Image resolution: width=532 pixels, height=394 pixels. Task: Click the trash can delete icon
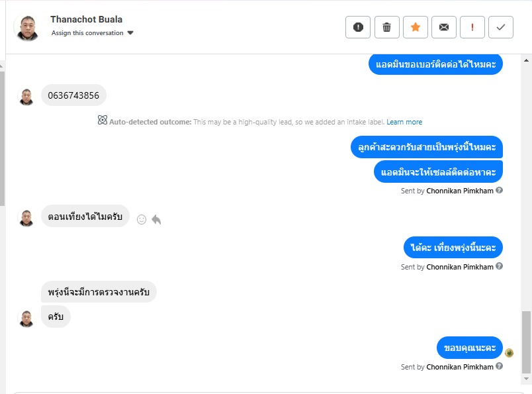click(x=387, y=27)
